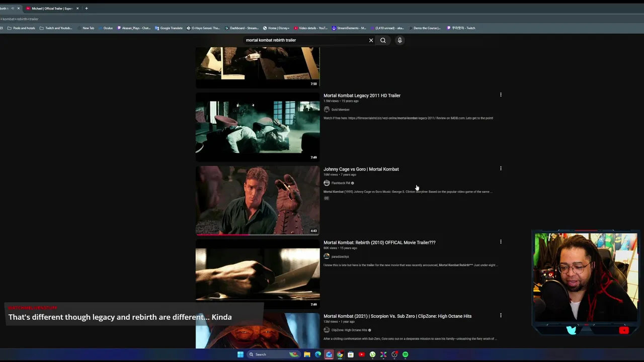Open title Mortal Kombat: Rebirth (2010) OFFICAL Movie Trailer
This screenshot has height=362, width=644.
[379, 242]
